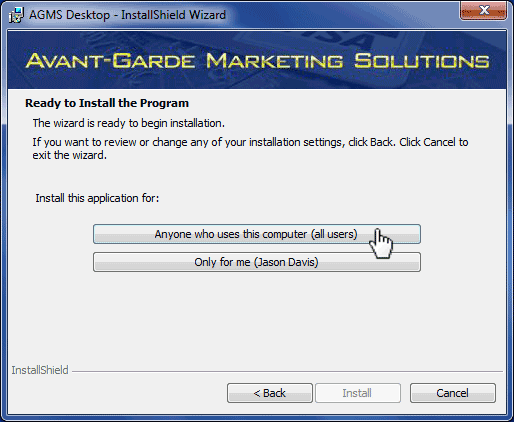
Task: Click the InstallShield label text
Action: click(x=40, y=370)
